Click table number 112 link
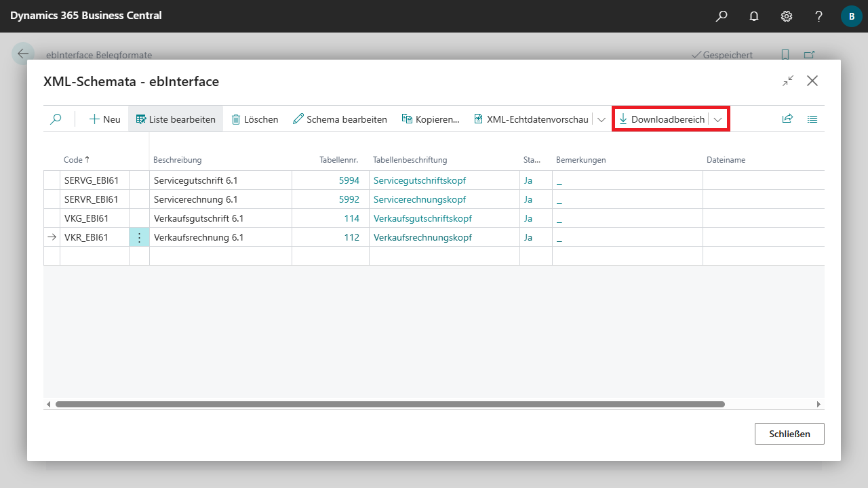This screenshot has width=868, height=488. coord(352,237)
